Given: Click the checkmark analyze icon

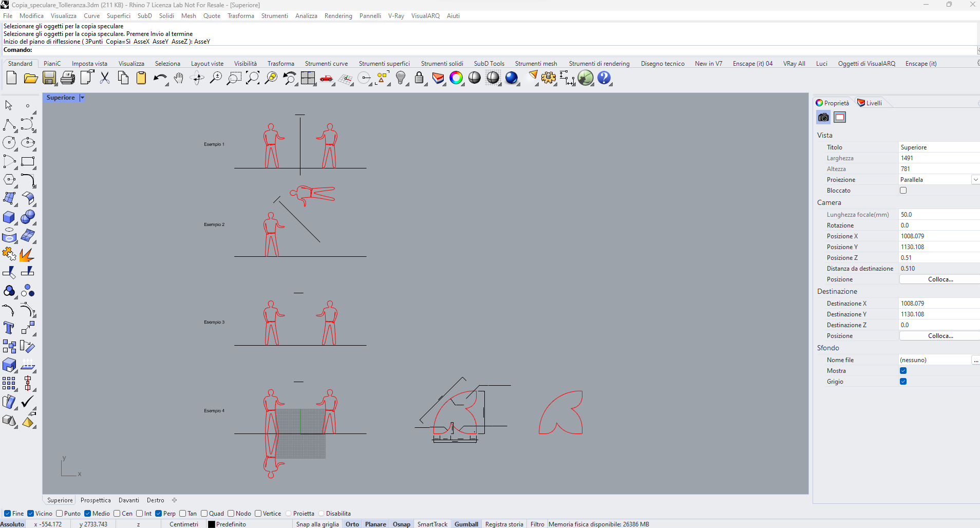Looking at the screenshot, I should click(x=28, y=402).
